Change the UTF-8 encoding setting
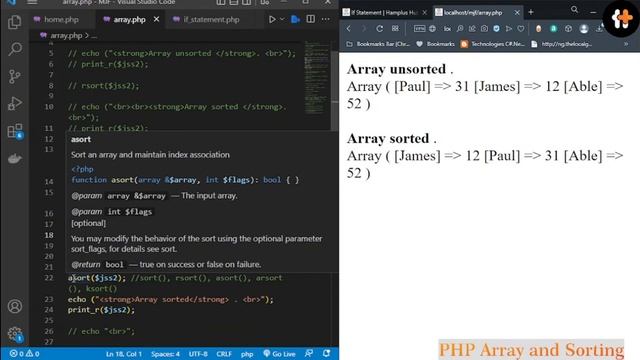 [198, 354]
